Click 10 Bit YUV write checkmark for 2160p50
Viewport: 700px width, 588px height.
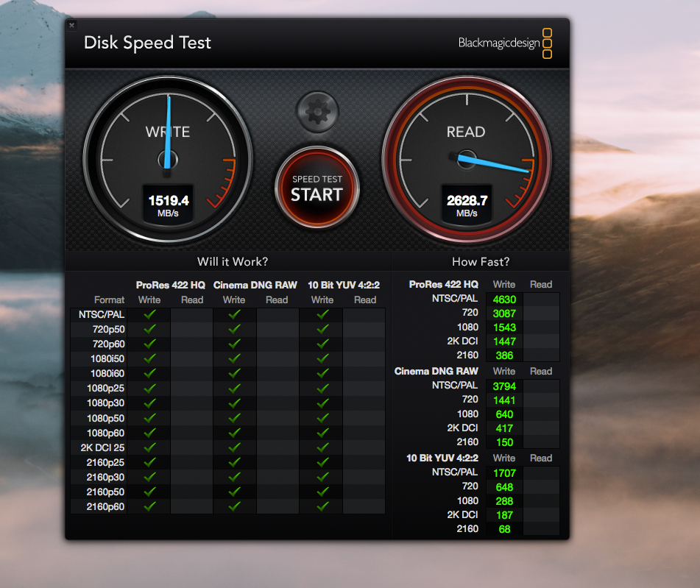(323, 492)
